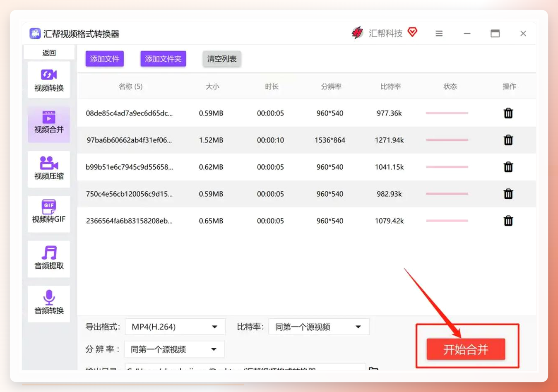Delete the 08de85c4ad7a9ec6d65dc file with its trash icon
Screen dimensions: 558x392
(x=508, y=113)
